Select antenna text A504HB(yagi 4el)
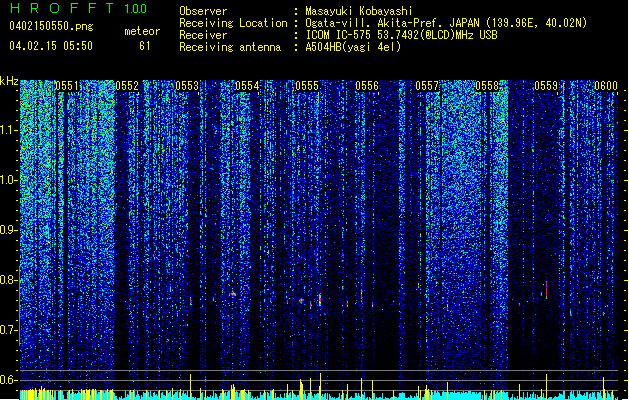This screenshot has height=400, width=629. coord(353,47)
